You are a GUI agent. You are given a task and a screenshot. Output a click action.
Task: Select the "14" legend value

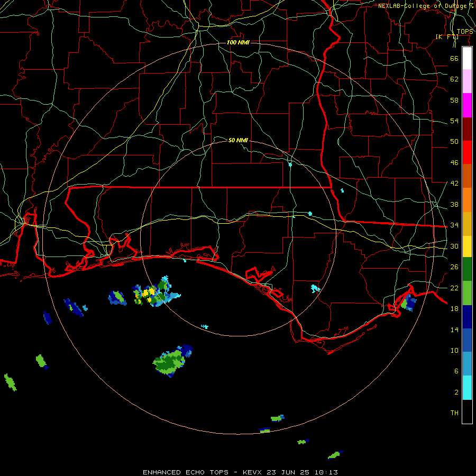tap(454, 329)
